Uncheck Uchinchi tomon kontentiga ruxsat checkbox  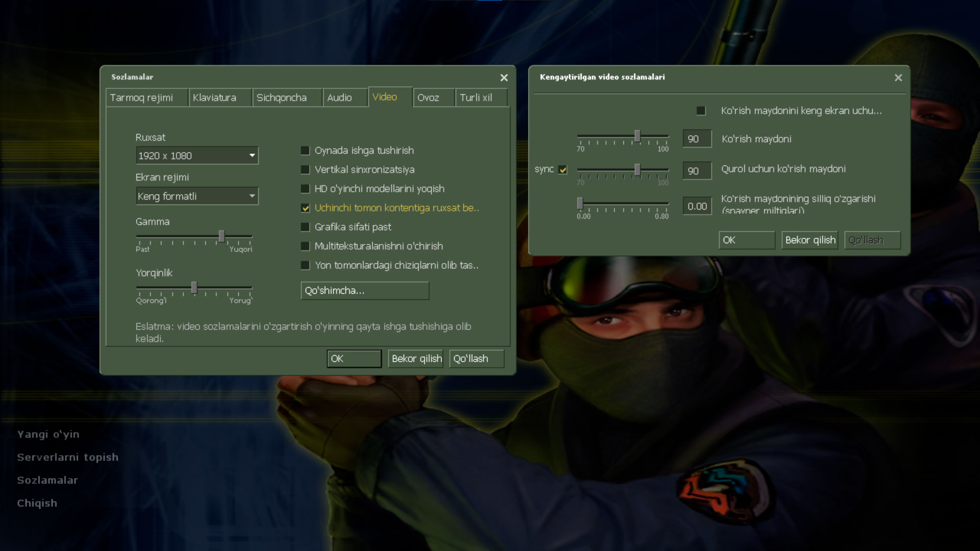(305, 208)
